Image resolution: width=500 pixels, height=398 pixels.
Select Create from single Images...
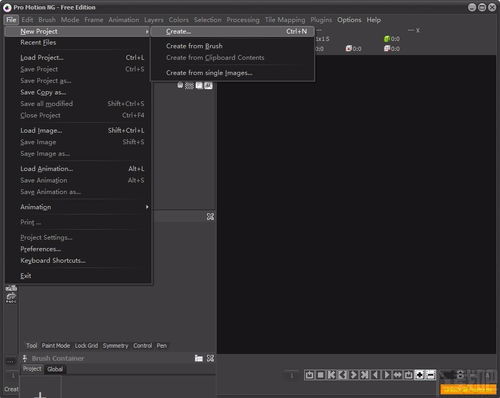(232, 73)
